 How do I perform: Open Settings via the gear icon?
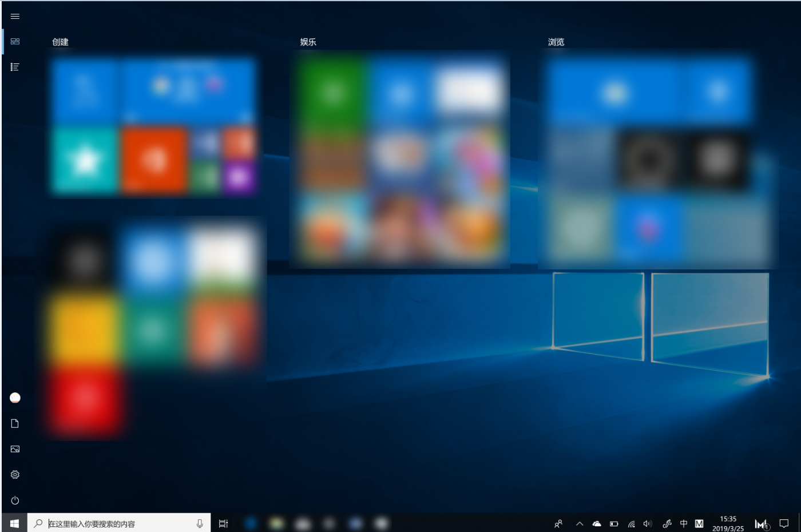click(x=15, y=475)
